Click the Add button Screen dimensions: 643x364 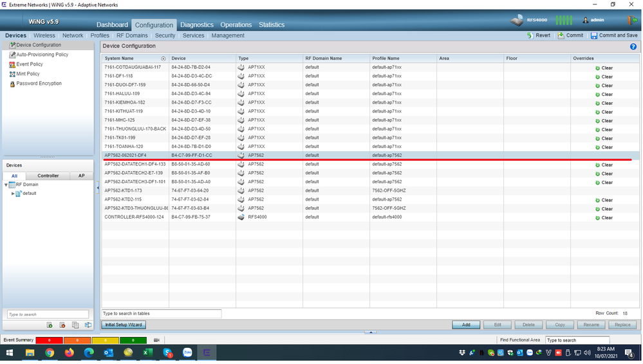click(466, 325)
